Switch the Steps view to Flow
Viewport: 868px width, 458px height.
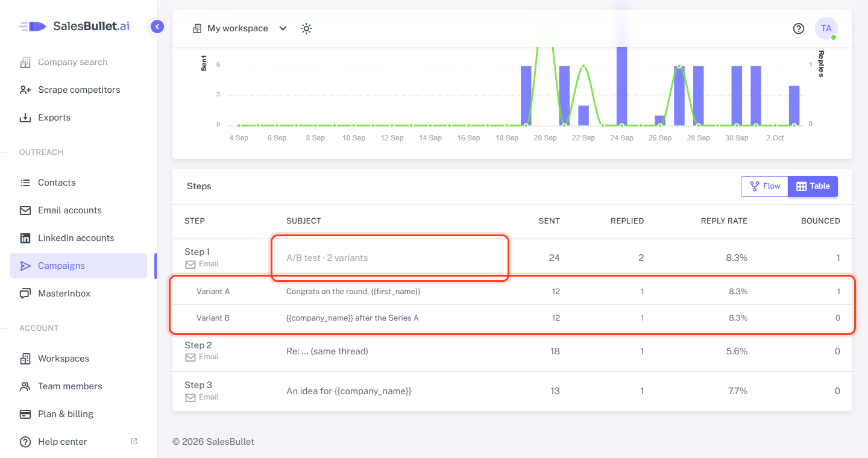764,186
